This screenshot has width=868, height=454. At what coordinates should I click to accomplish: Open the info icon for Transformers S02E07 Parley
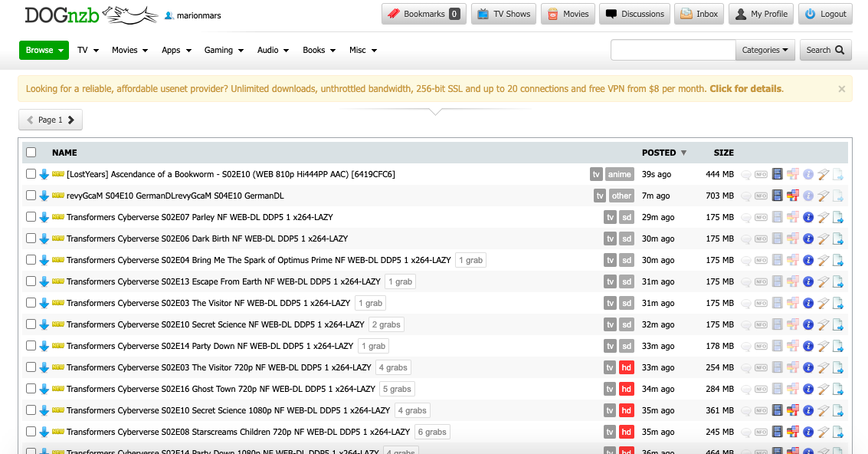[x=808, y=217]
